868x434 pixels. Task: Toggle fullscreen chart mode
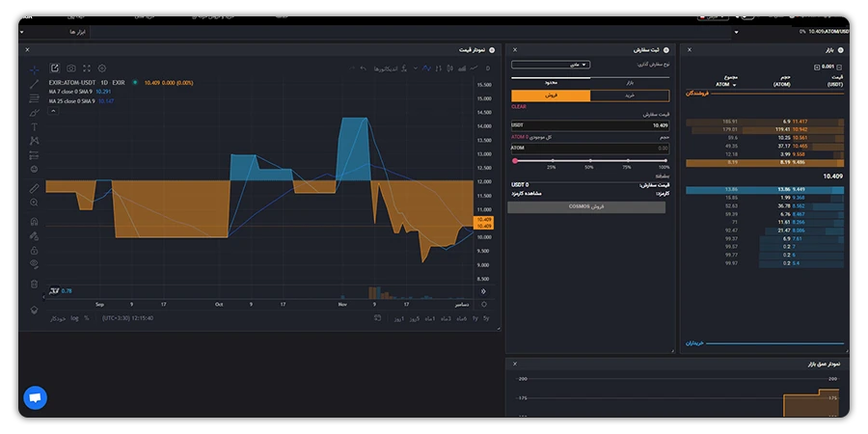point(87,68)
